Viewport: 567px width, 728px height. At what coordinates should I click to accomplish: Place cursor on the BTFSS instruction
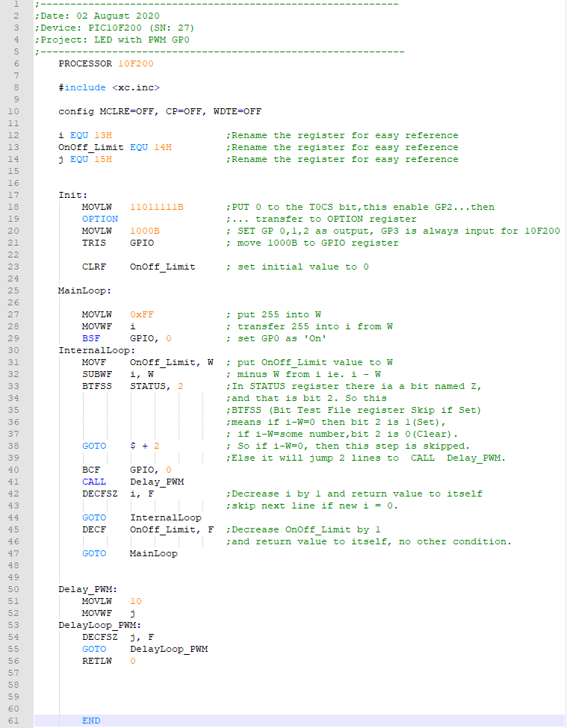tap(97, 386)
